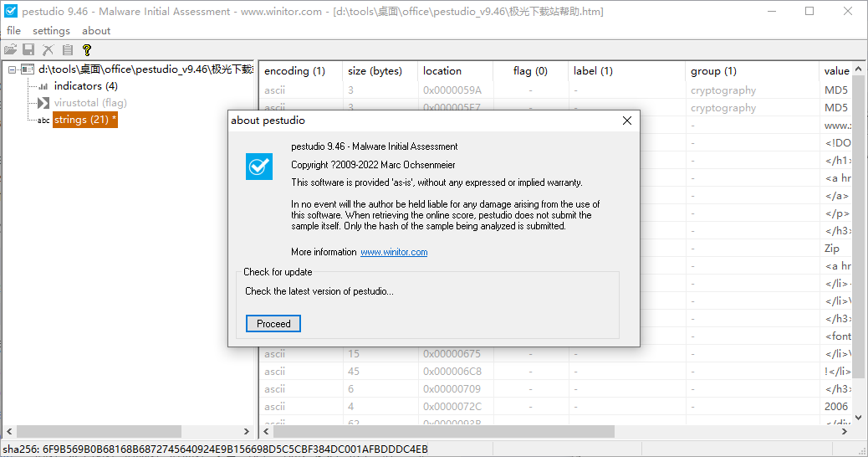
Task: Click Proceed to check for updates
Action: click(x=273, y=324)
